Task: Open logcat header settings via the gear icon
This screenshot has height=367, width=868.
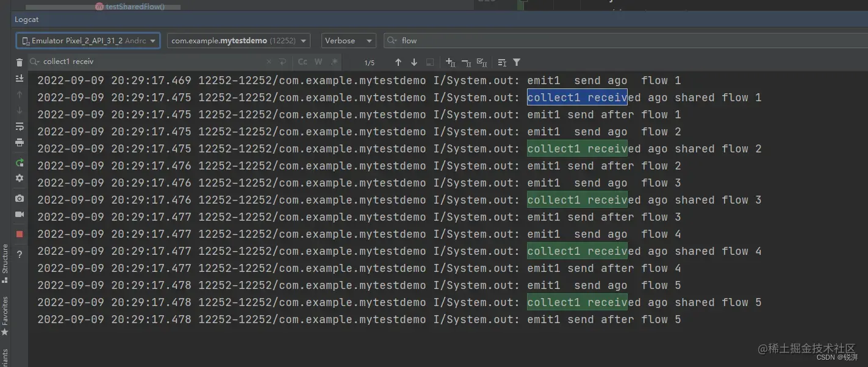Action: (19, 178)
